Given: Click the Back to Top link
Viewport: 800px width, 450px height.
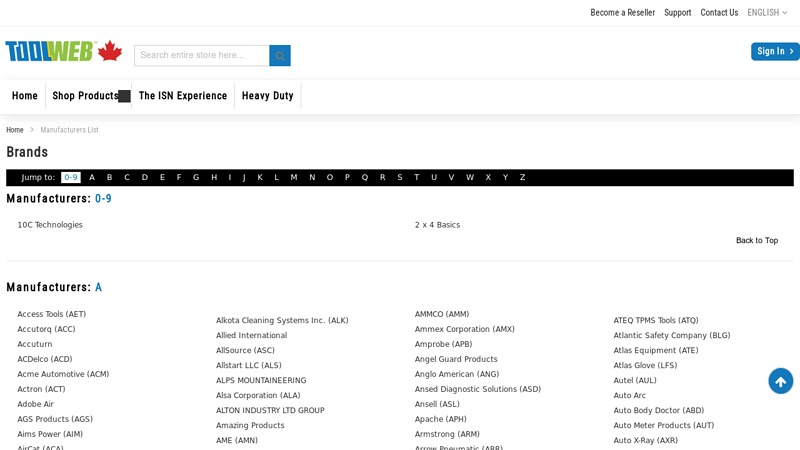Looking at the screenshot, I should pos(756,240).
